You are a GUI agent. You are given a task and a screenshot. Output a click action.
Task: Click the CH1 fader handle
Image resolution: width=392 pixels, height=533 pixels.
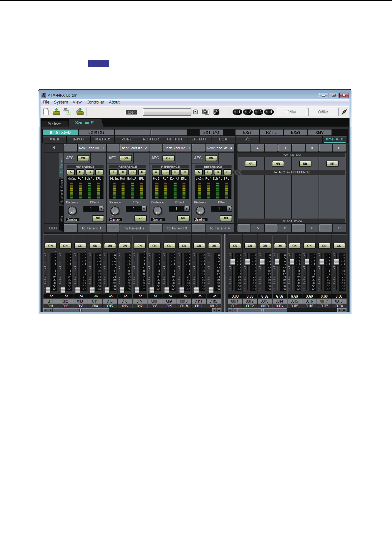[48, 290]
